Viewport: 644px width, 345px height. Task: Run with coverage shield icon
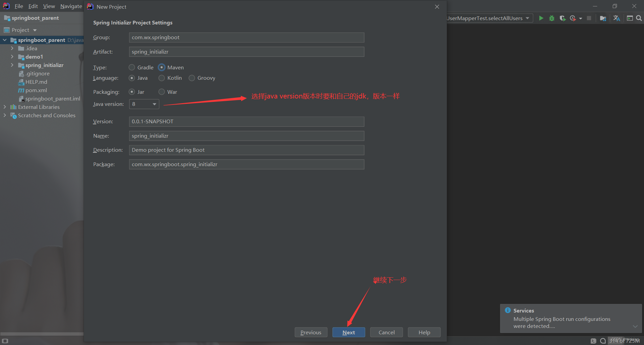[x=562, y=18]
